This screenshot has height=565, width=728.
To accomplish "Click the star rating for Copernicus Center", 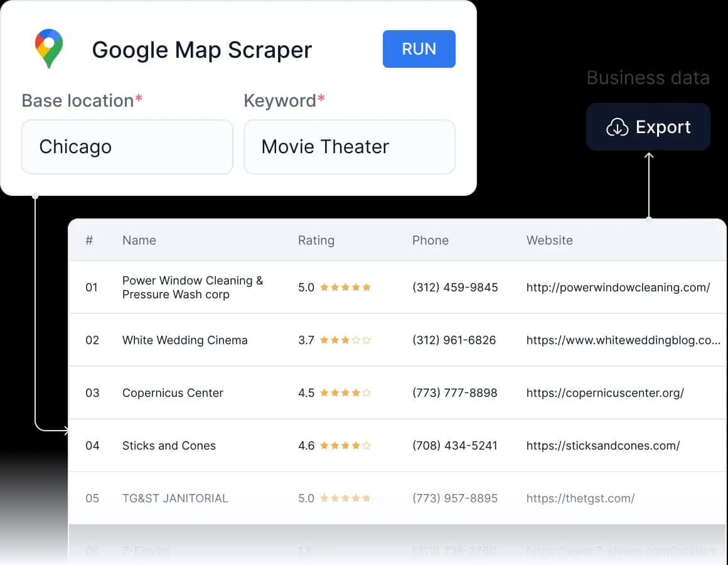I will click(345, 393).
